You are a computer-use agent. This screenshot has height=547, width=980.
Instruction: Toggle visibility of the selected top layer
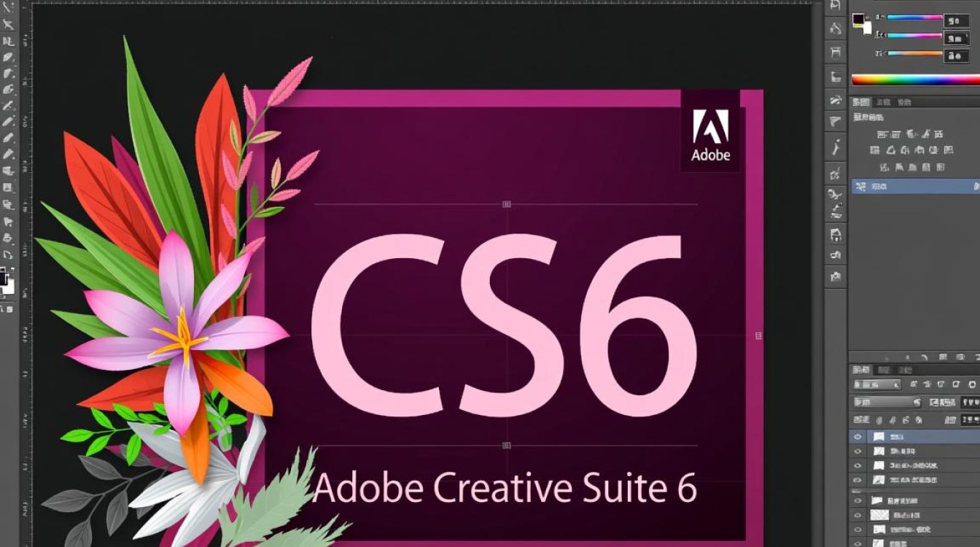pos(857,436)
